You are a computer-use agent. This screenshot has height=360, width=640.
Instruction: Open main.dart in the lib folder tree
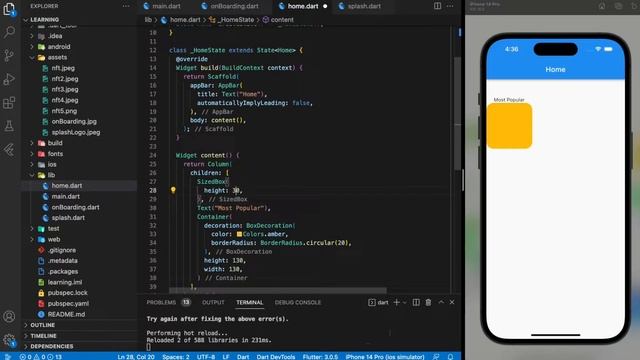65,196
